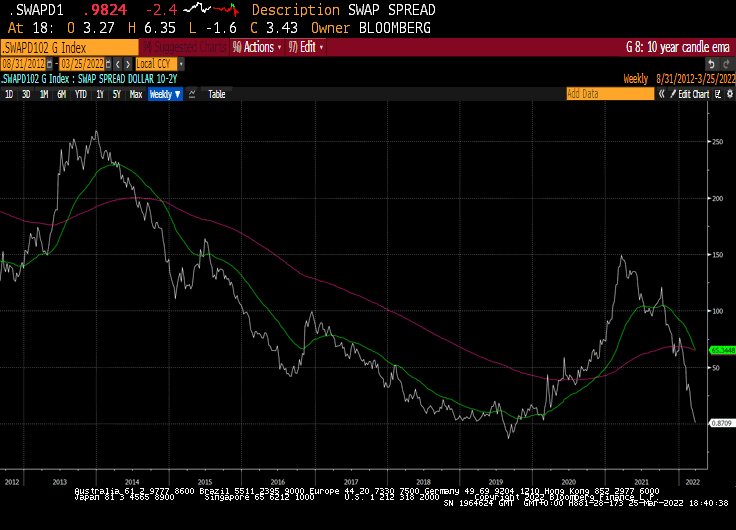736x530 pixels.
Task: Click the 200 y-axis label
Action: [x=717, y=198]
